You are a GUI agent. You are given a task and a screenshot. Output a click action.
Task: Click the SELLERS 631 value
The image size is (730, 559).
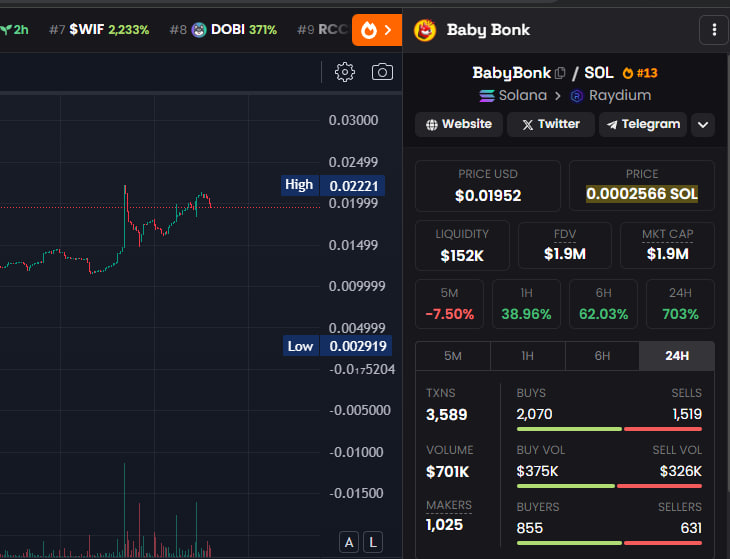(691, 528)
